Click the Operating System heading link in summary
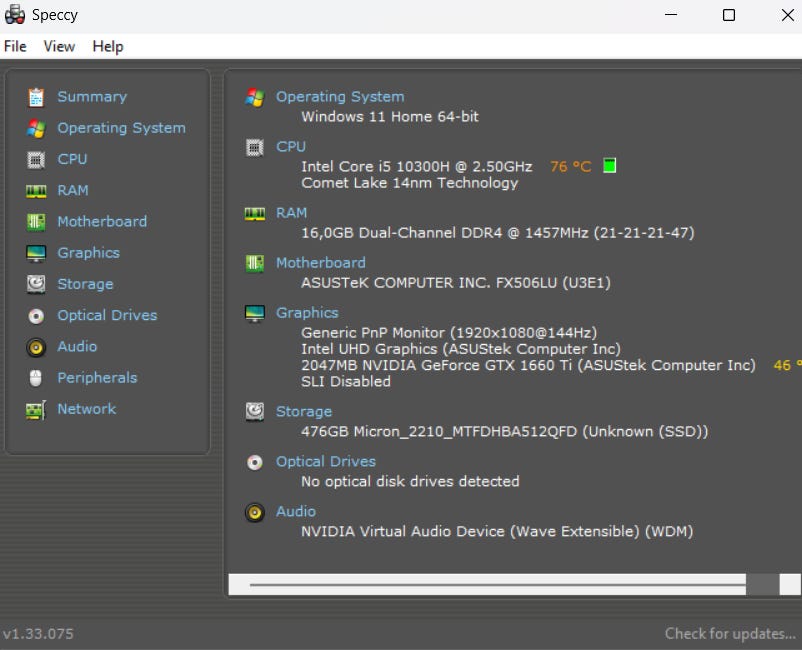This screenshot has width=802, height=650. tap(340, 97)
